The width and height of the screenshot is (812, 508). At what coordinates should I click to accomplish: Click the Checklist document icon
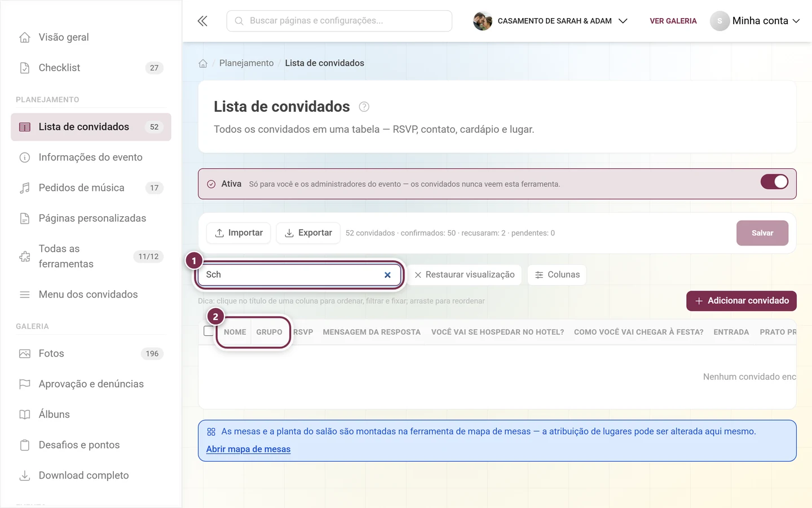pos(25,68)
